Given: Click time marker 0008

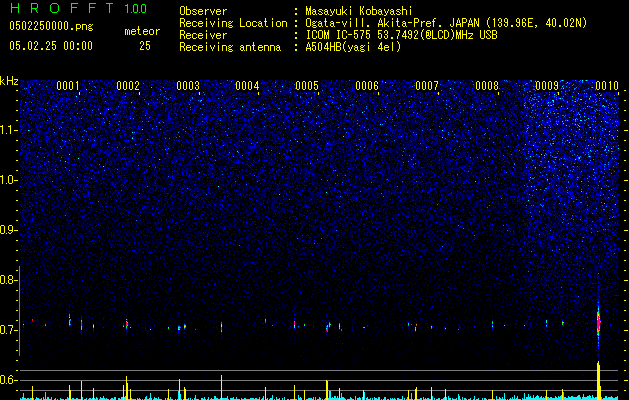Looking at the screenshot, I should (x=487, y=86).
